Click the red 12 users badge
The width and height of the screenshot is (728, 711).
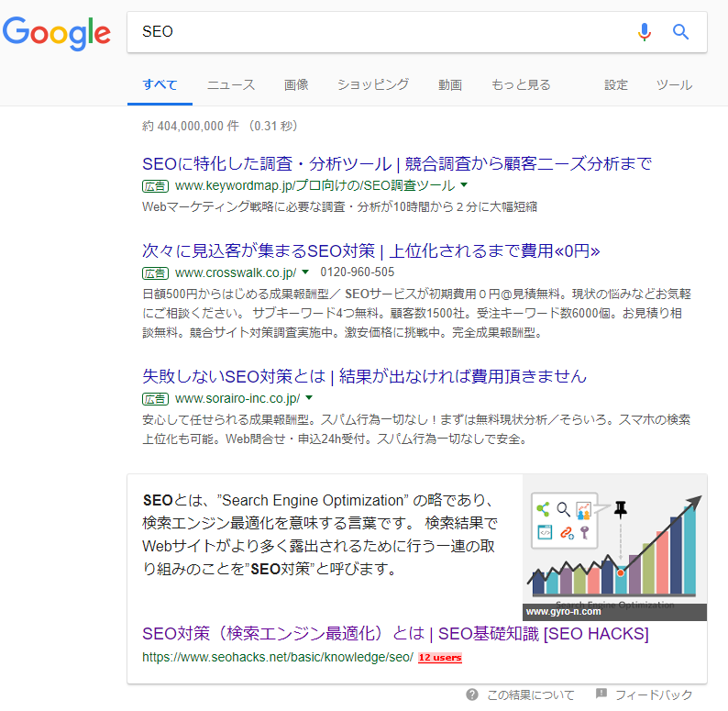click(x=440, y=658)
